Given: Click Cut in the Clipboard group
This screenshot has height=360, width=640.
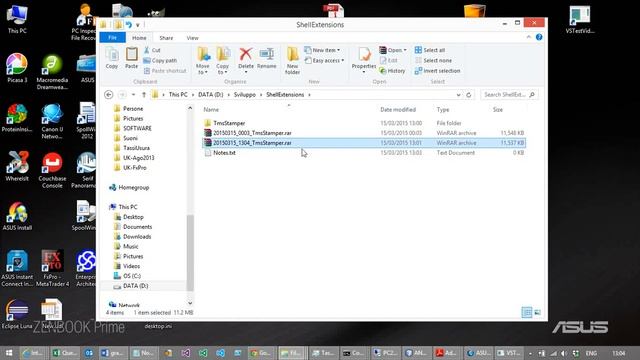Looking at the screenshot, I should point(152,50).
